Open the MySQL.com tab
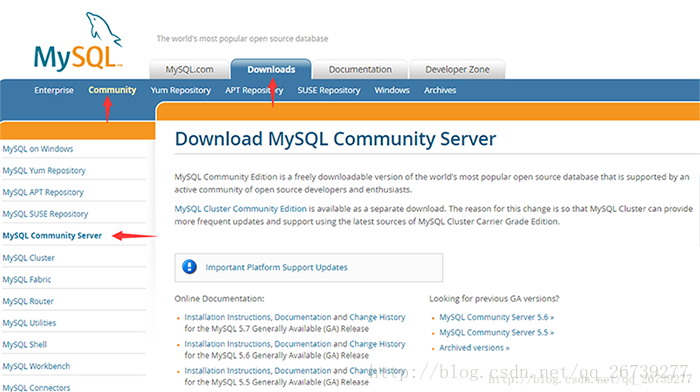The height and width of the screenshot is (392, 700). pyautogui.click(x=189, y=70)
